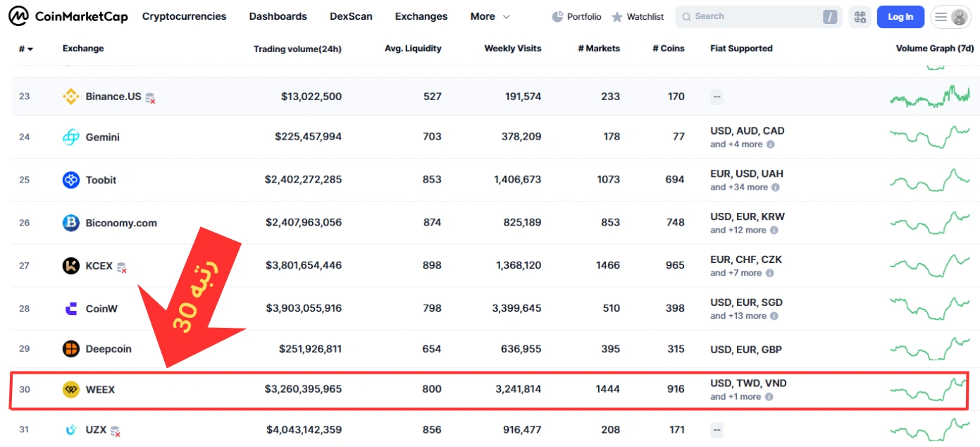The height and width of the screenshot is (447, 980).
Task: Sort the table by rank number
Action: tap(25, 49)
